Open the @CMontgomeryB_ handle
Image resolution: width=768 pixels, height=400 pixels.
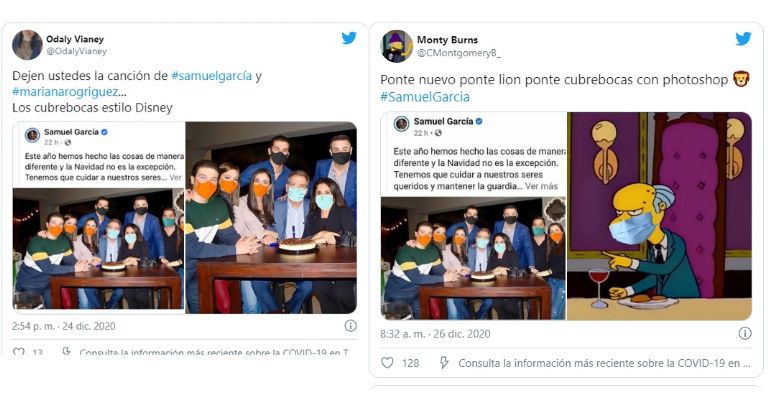pos(459,53)
